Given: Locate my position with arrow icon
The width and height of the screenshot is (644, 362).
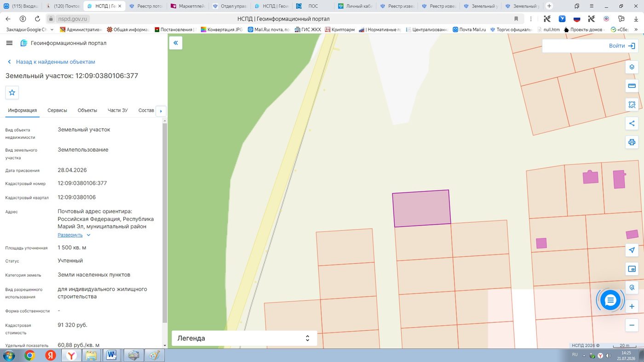Looking at the screenshot, I should [632, 250].
